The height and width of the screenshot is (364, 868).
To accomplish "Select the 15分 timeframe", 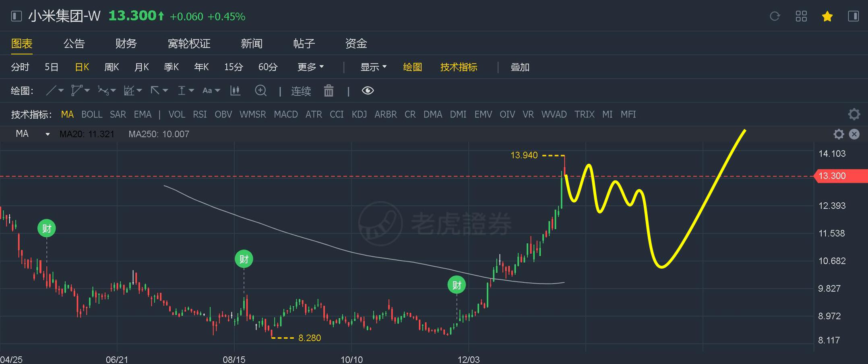I will pos(234,67).
